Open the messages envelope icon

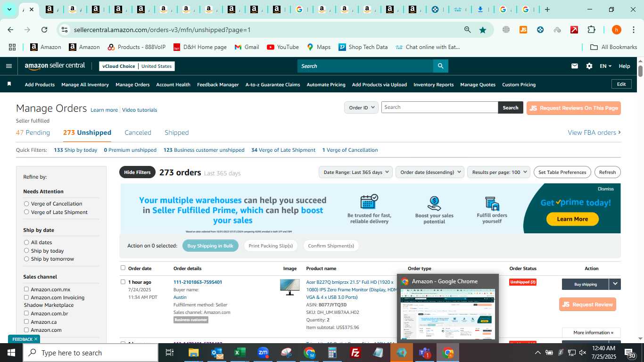574,66
